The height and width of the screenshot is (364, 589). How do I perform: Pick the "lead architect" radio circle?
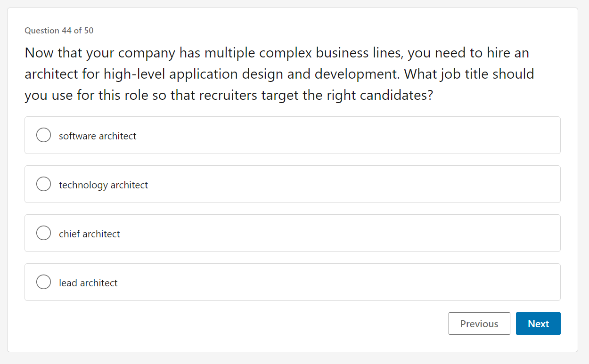(x=43, y=282)
